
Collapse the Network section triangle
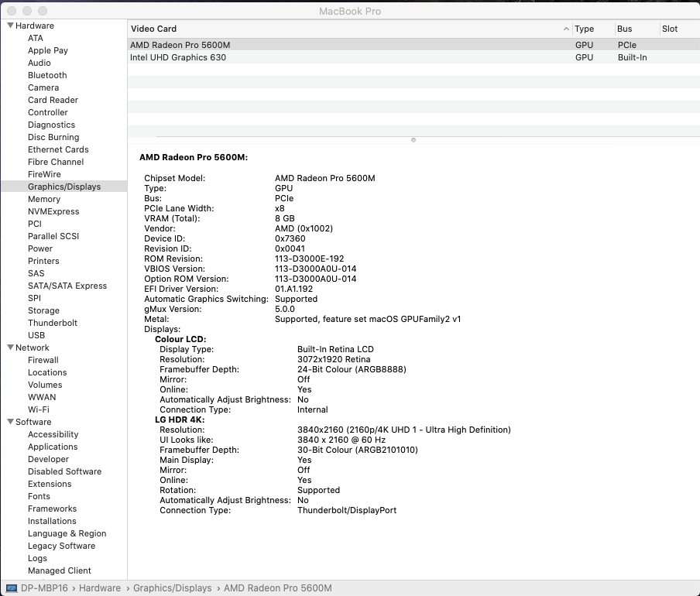pos(11,348)
